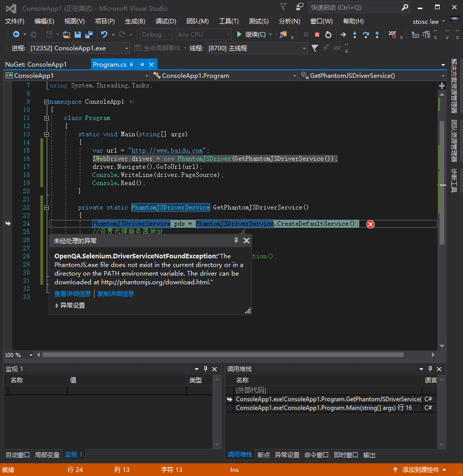The image size is (463, 476).
Task: Open file with the folder icon
Action: 67,35
